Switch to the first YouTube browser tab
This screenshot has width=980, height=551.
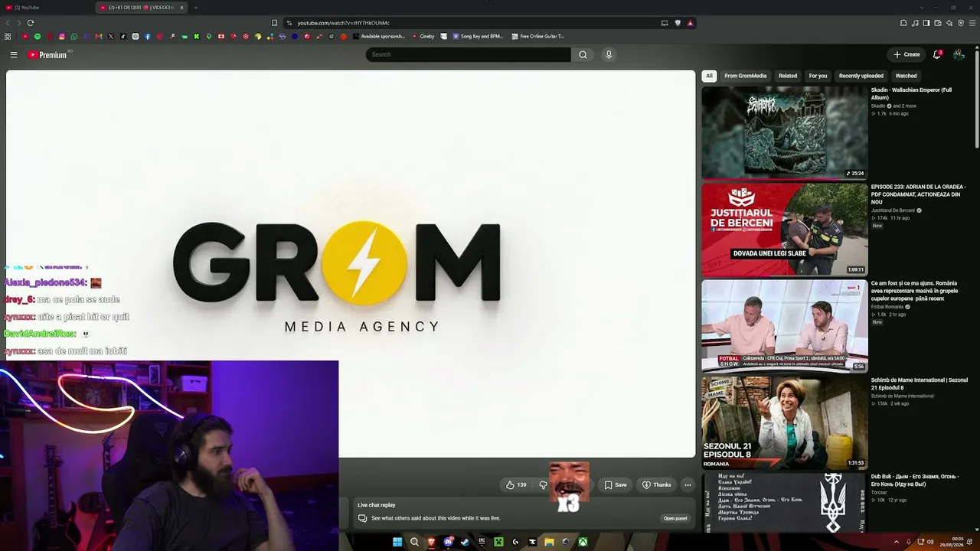(x=46, y=8)
